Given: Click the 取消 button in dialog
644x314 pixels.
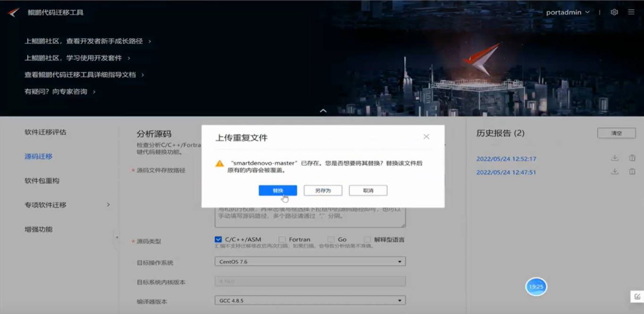Looking at the screenshot, I should [368, 190].
